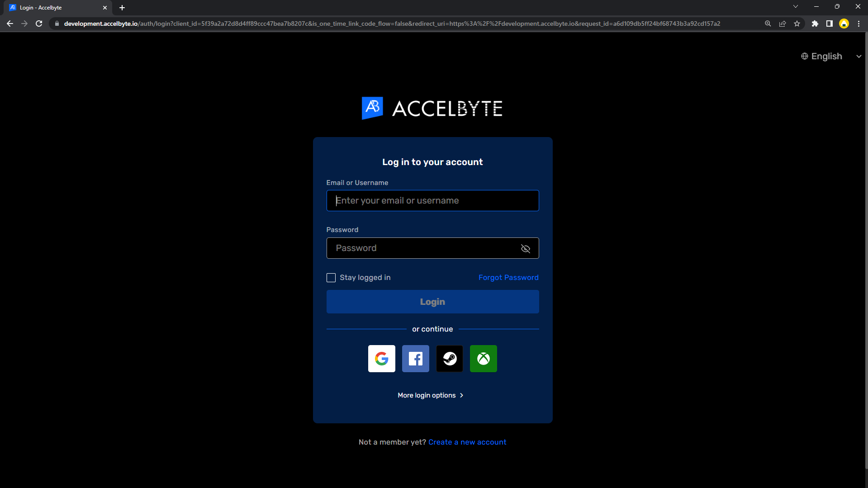Select the Login - Accelbyte tab
Viewport: 868px width, 488px height.
tap(58, 8)
